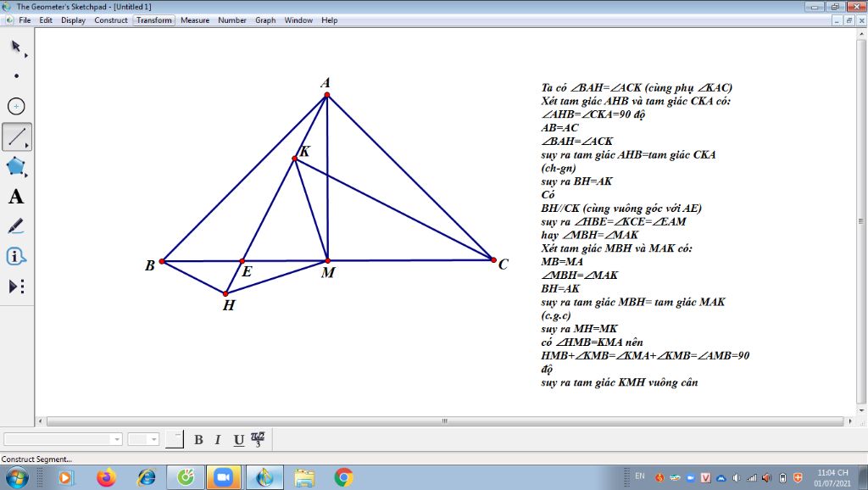Select point H below segment BC
Screen dimensions: 868x490
pos(225,294)
